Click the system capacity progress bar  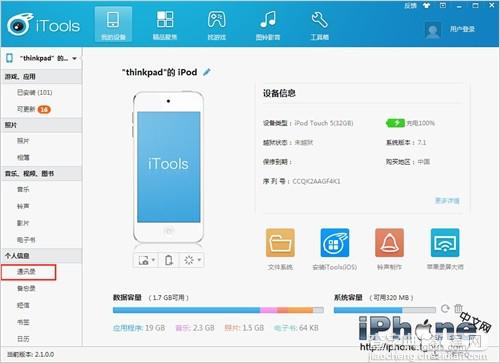pos(385,310)
